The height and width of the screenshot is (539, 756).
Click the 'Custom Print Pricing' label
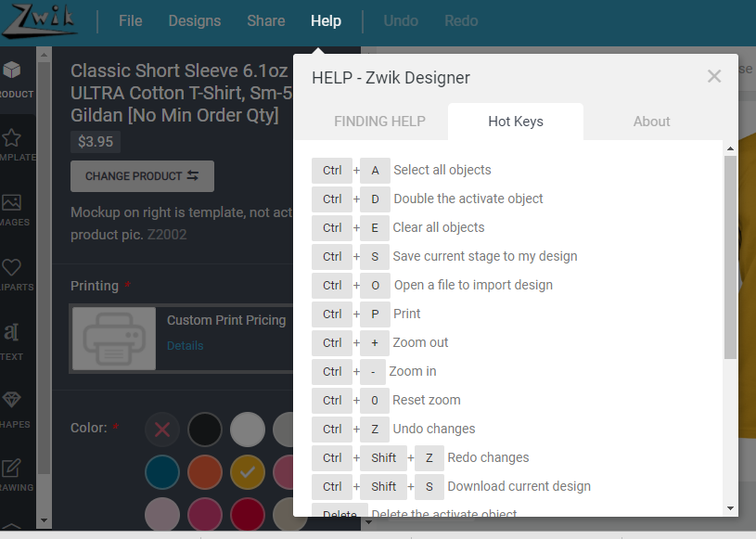coord(226,320)
